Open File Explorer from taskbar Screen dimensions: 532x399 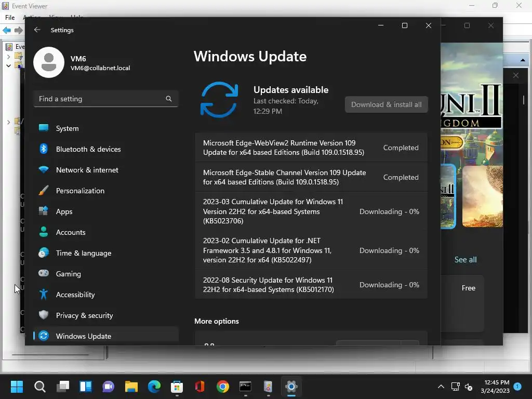pyautogui.click(x=131, y=387)
